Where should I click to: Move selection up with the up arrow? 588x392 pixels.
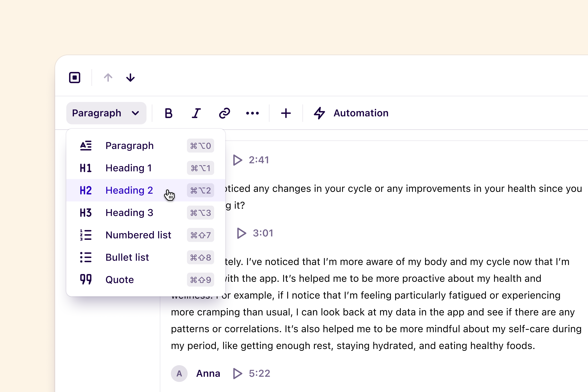(108, 78)
